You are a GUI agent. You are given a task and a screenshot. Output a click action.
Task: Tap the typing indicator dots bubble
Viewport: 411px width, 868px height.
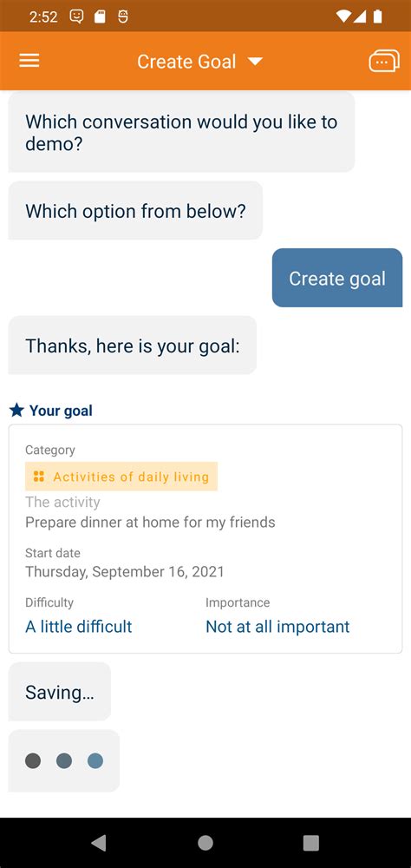(x=63, y=760)
